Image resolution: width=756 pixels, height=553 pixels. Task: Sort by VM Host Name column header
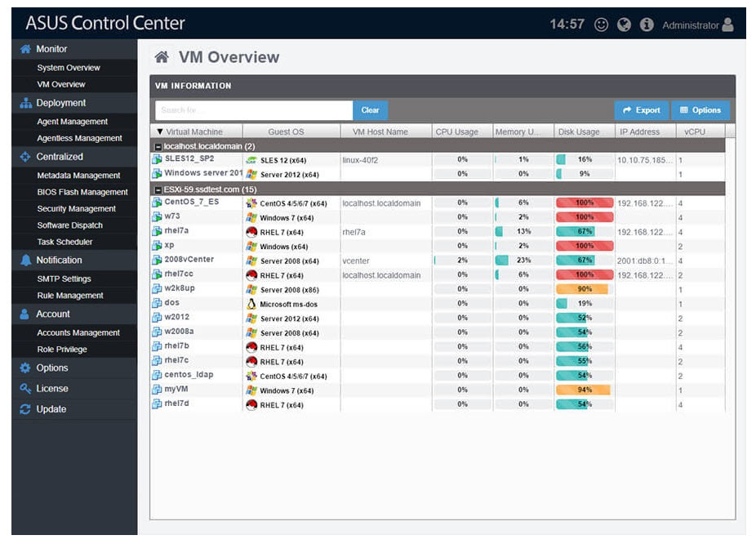click(380, 132)
